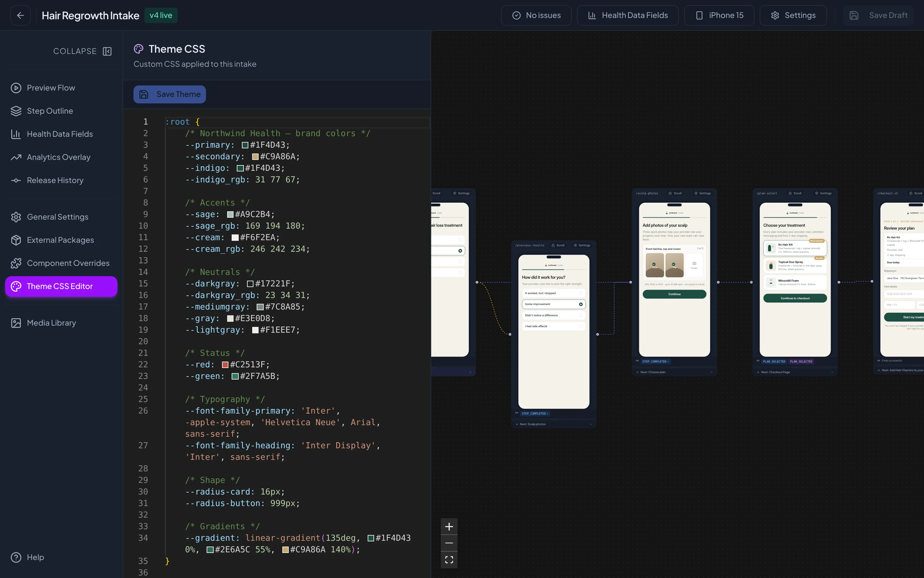Click the 'v4 live' version badge

click(161, 15)
